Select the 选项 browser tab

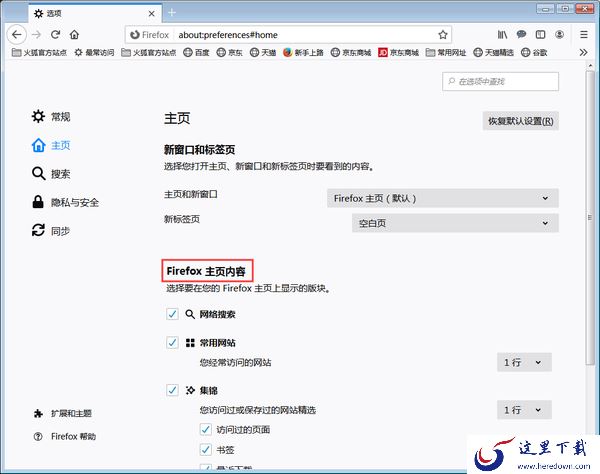click(95, 13)
